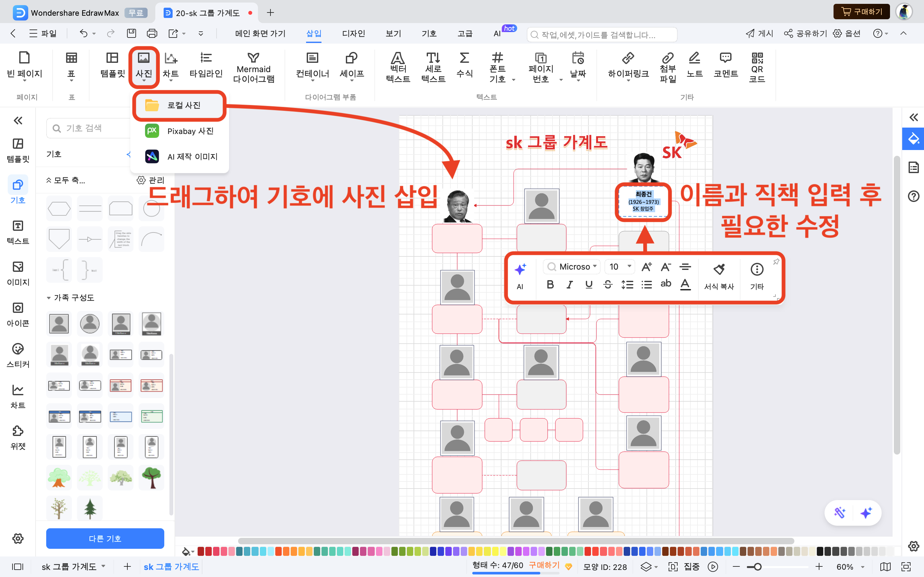Click the 구매하기 purchase button
The width and height of the screenshot is (924, 577).
click(x=861, y=12)
